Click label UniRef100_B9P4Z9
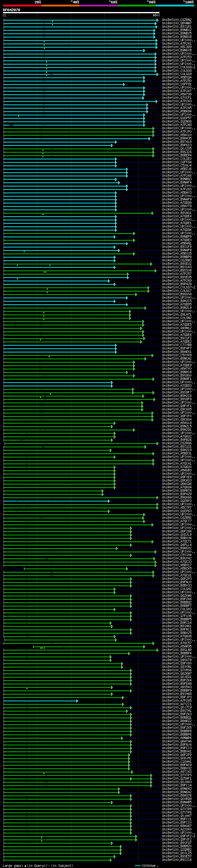 pyautogui.click(x=177, y=494)
